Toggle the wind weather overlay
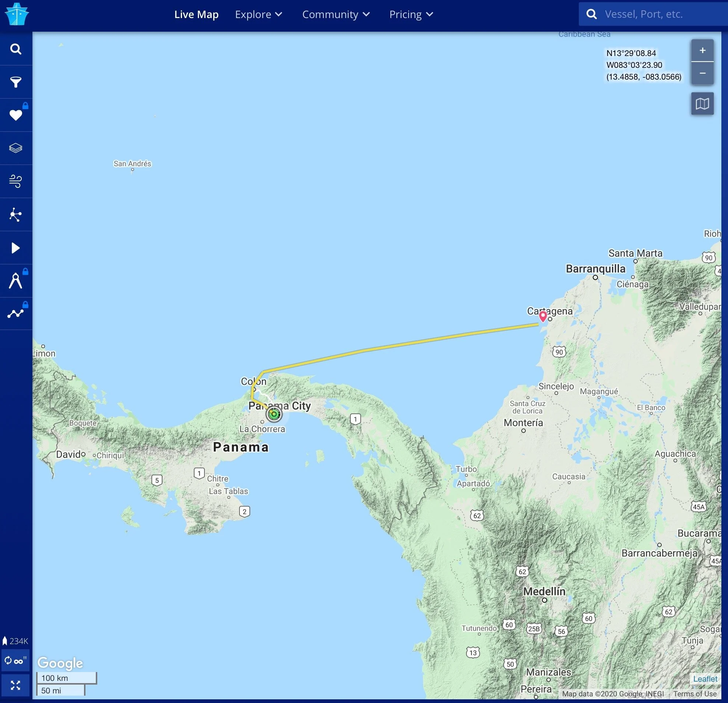 pyautogui.click(x=15, y=181)
